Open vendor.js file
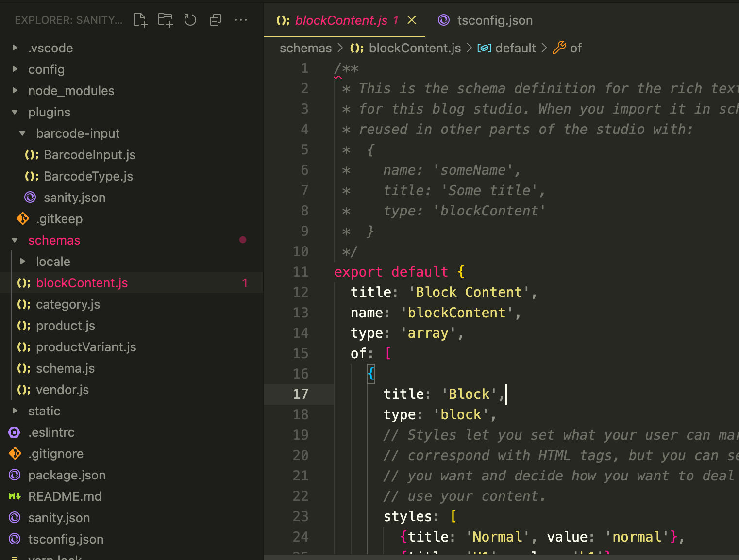The height and width of the screenshot is (560, 739). coord(132,390)
